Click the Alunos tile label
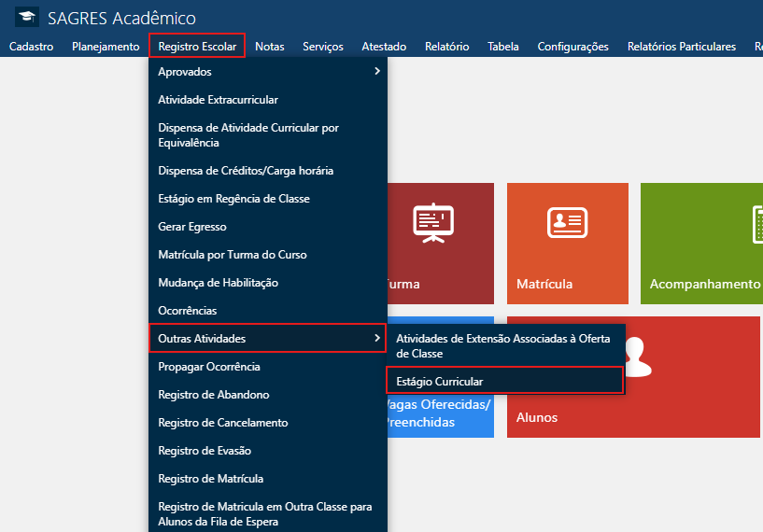 (x=537, y=418)
